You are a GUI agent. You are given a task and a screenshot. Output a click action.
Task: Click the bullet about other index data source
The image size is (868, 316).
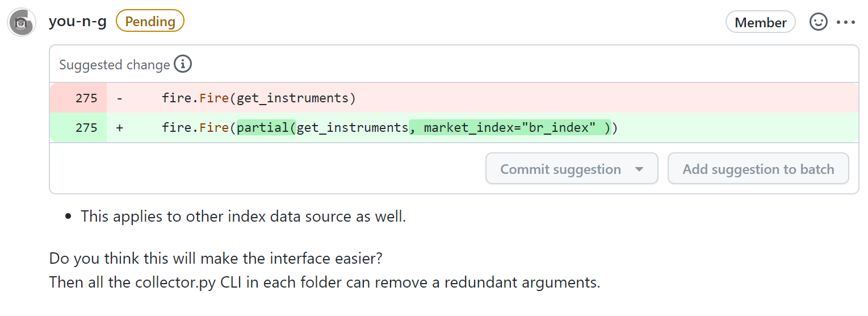click(x=243, y=217)
